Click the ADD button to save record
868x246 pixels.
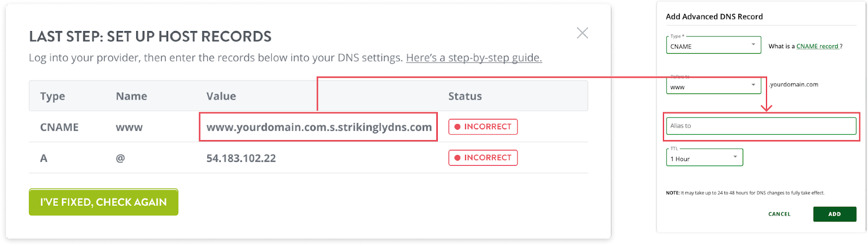[834, 214]
